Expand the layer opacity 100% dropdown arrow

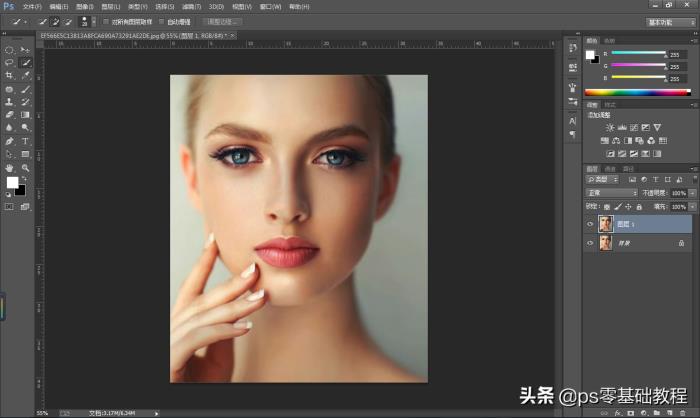691,193
